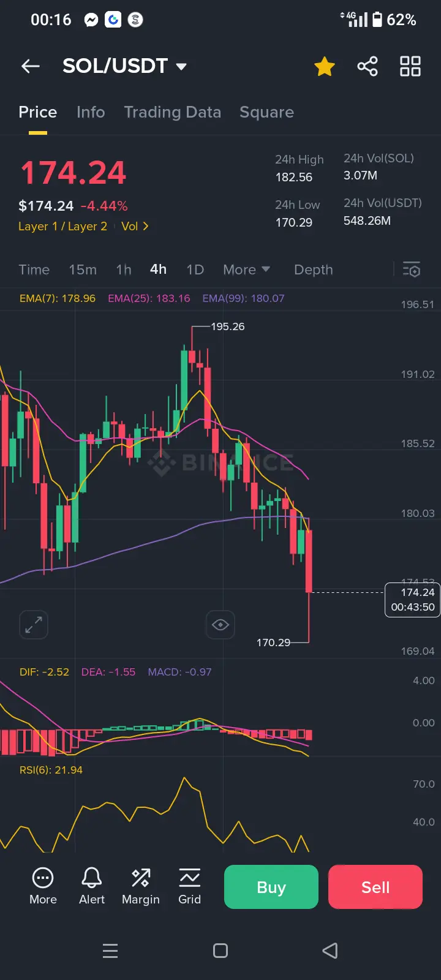Open the four-square grid layout icon

click(x=410, y=66)
